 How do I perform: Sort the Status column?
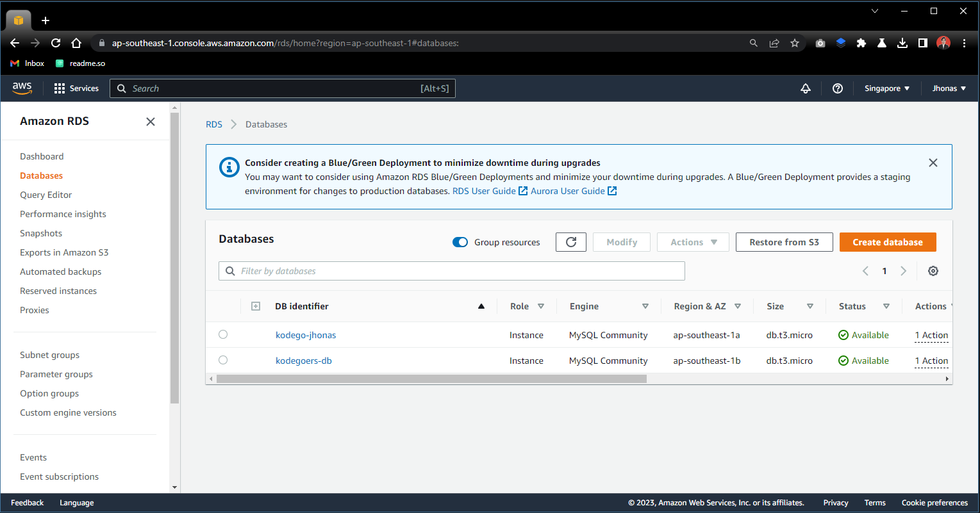[886, 306]
